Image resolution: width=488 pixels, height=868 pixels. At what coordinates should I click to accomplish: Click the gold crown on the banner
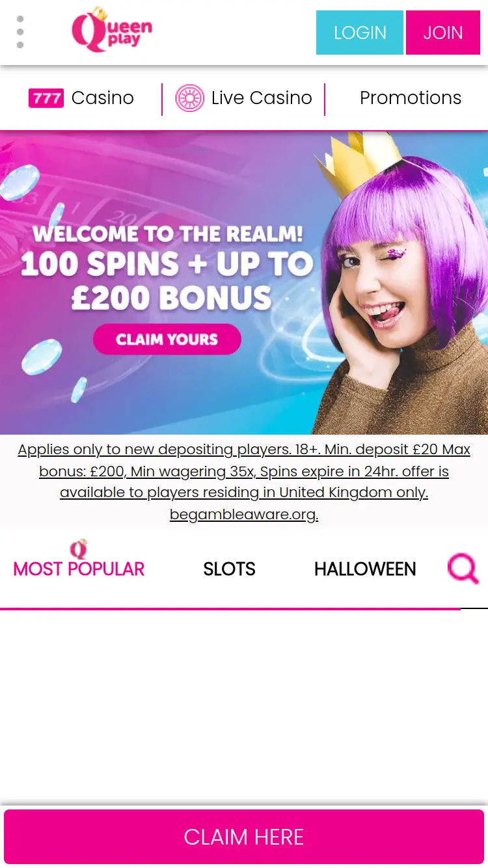(x=361, y=161)
